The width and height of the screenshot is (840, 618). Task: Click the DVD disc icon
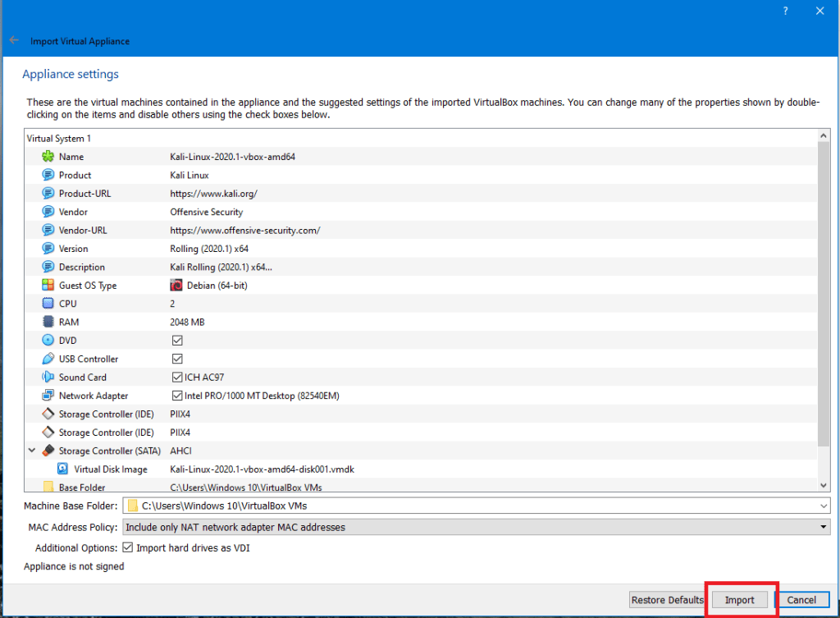(x=48, y=340)
